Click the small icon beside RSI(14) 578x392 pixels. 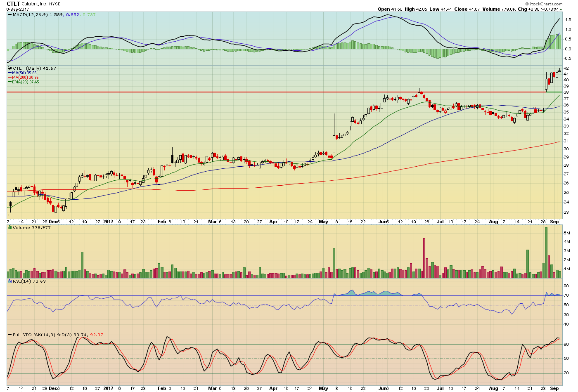10,281
